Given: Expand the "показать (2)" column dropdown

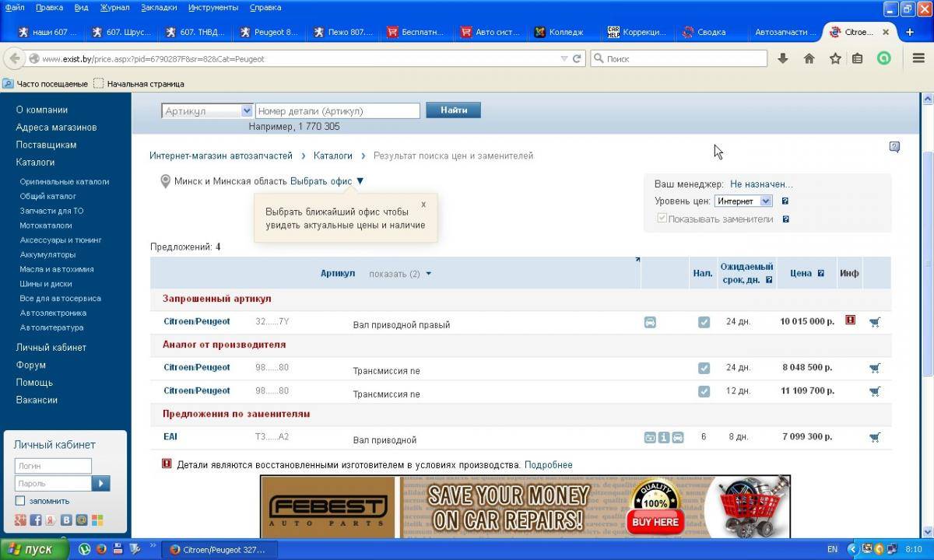Looking at the screenshot, I should tap(400, 274).
